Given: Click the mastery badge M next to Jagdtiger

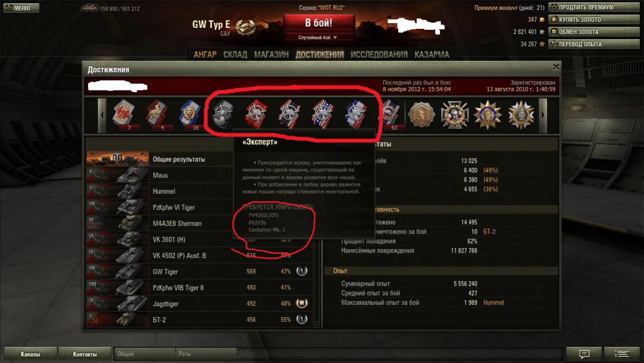Looking at the screenshot, I should point(302,303).
